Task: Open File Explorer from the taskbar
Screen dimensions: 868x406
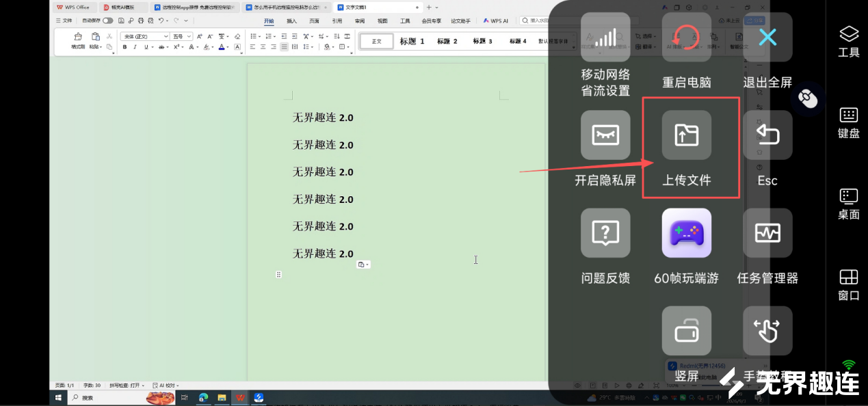Action: click(222, 397)
